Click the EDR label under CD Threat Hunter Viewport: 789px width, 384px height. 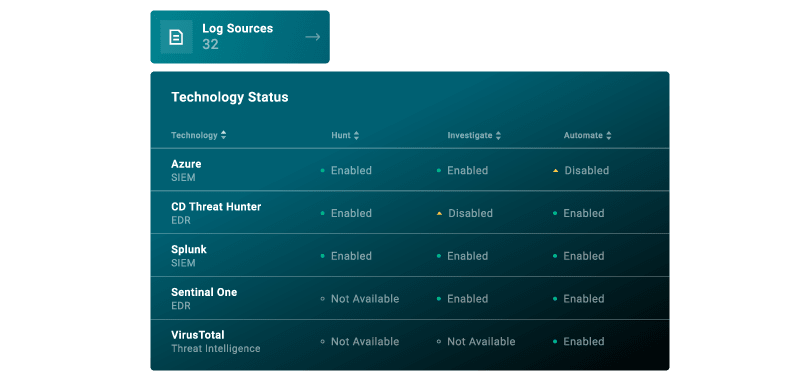[181, 220]
